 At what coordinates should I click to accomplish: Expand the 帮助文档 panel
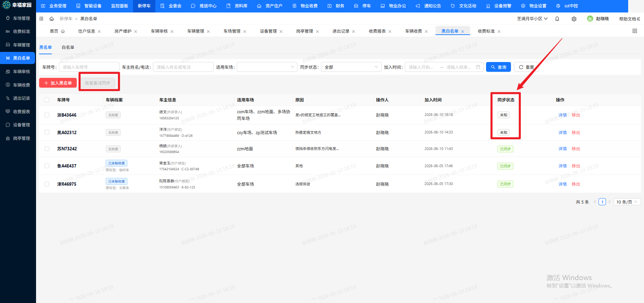629,19
